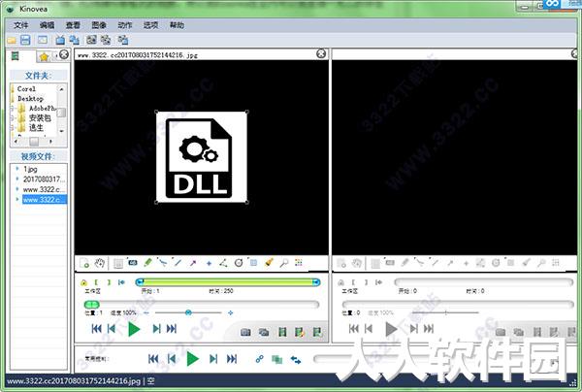
Task: Expand the 安装包 folder node
Action: pos(12,118)
